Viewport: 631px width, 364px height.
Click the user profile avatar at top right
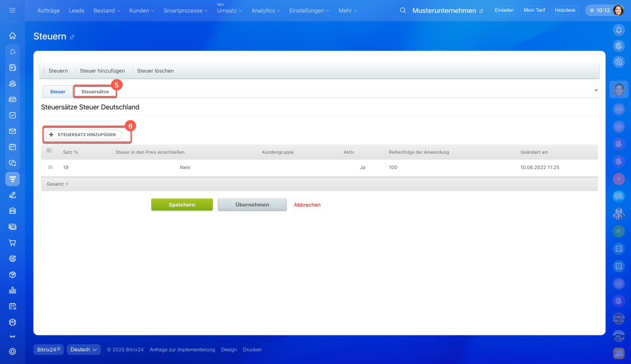(x=618, y=10)
